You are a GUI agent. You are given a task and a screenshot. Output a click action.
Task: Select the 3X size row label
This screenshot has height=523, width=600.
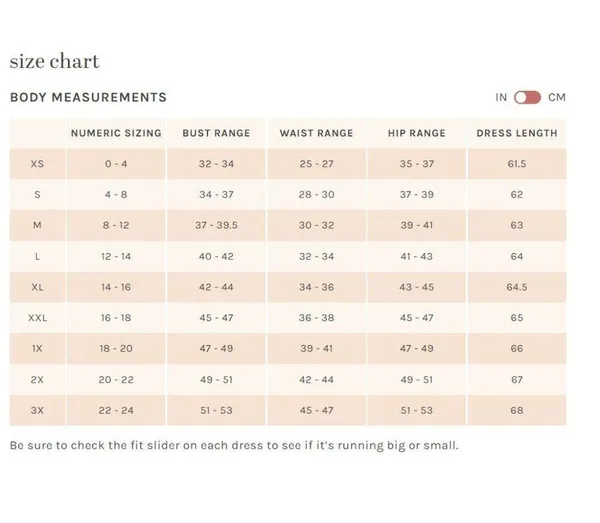[37, 410]
